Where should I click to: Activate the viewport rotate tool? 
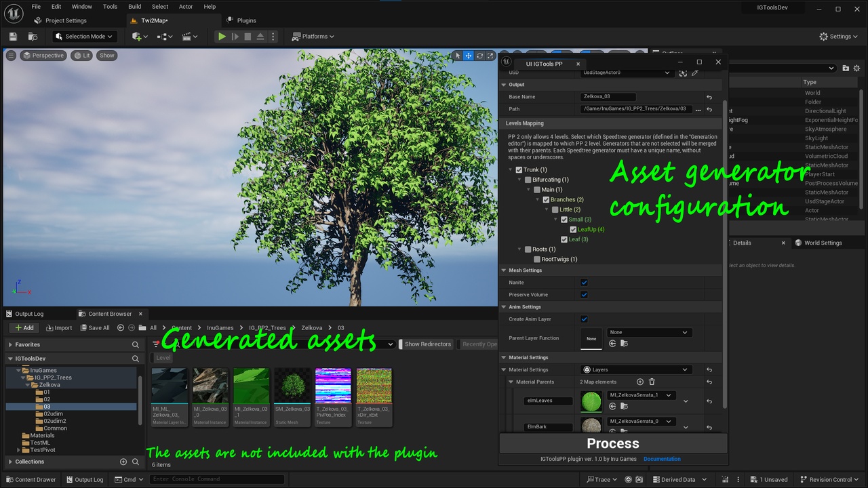[479, 56]
